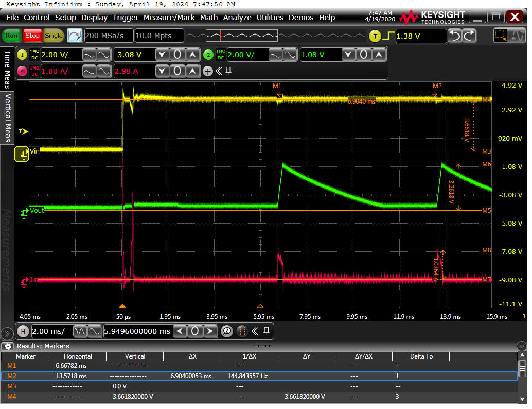Open the Measure/Mark menu

[x=169, y=18]
